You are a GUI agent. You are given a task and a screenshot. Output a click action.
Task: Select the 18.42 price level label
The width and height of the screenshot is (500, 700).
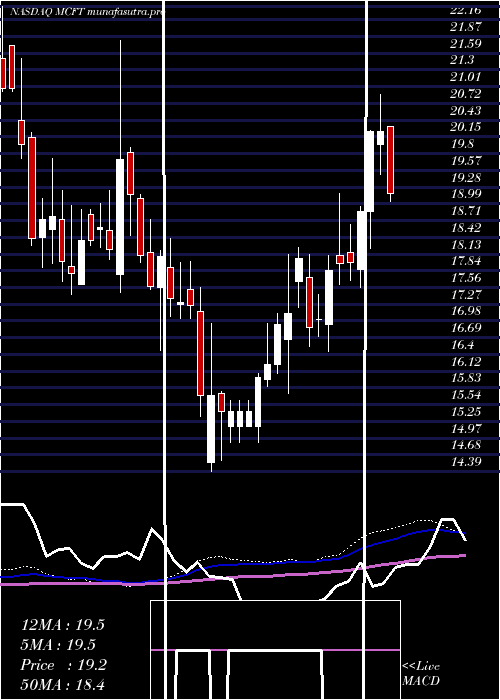coord(466,228)
